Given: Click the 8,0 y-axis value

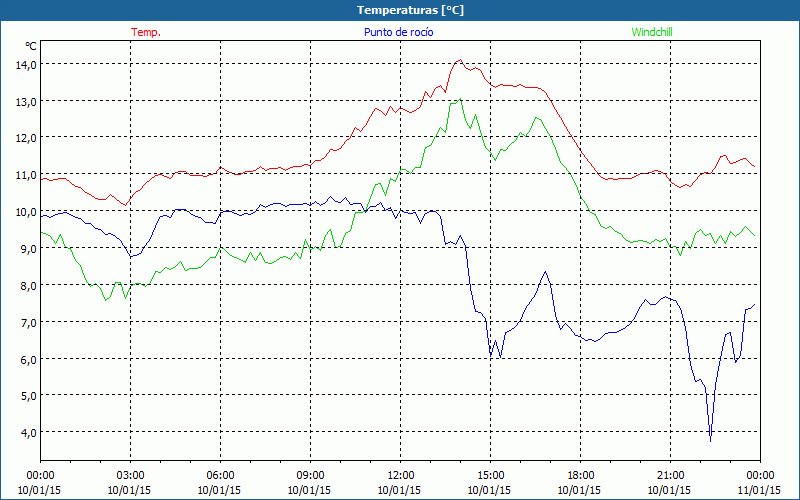Looking at the screenshot, I should click(28, 285).
